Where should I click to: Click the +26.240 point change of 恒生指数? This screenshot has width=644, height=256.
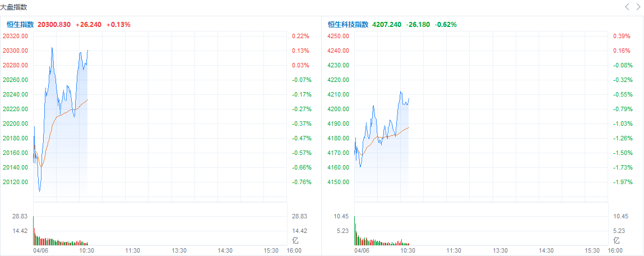pos(89,25)
